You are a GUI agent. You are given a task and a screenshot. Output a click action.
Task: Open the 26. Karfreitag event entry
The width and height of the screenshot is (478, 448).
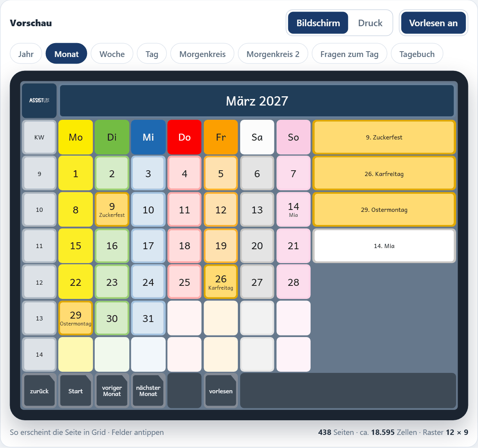pos(384,174)
